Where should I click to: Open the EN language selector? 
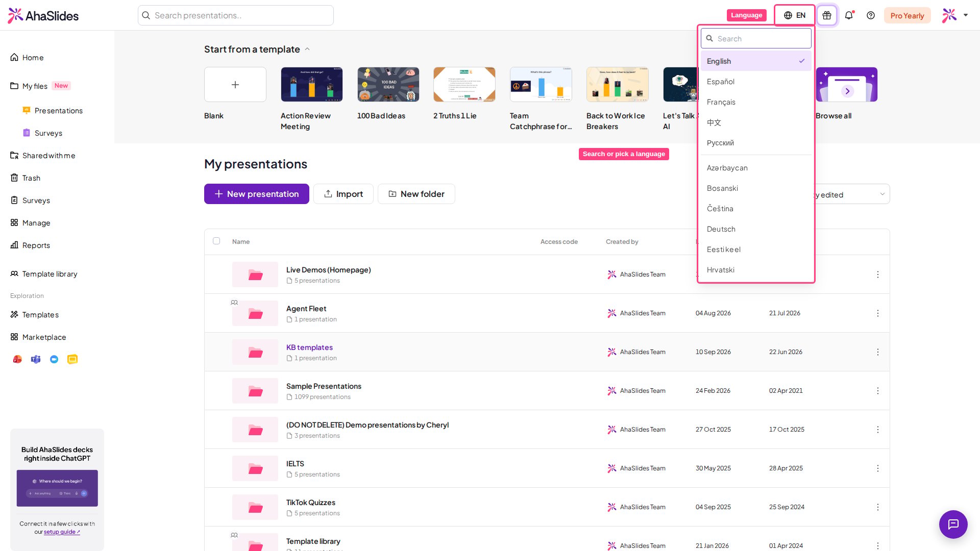coord(795,15)
